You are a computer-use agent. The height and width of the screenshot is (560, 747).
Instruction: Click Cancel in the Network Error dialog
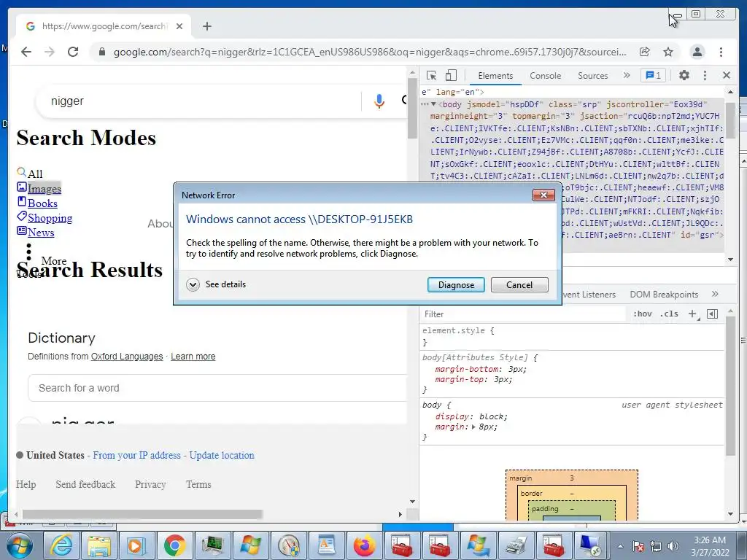(x=519, y=285)
